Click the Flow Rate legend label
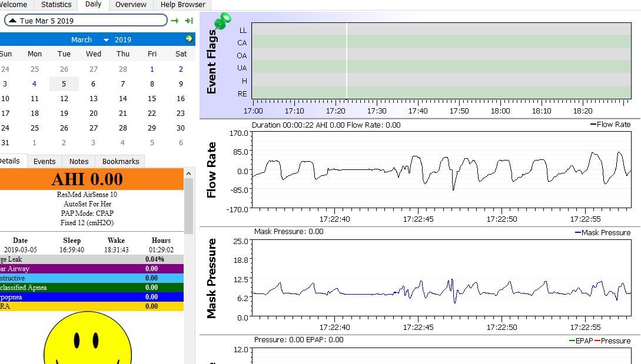This screenshot has height=364, width=641. (610, 124)
